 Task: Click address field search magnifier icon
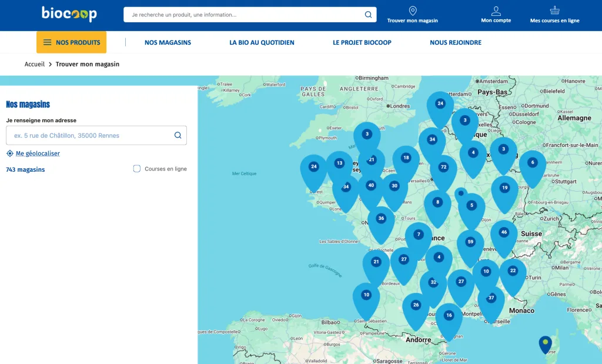(178, 135)
